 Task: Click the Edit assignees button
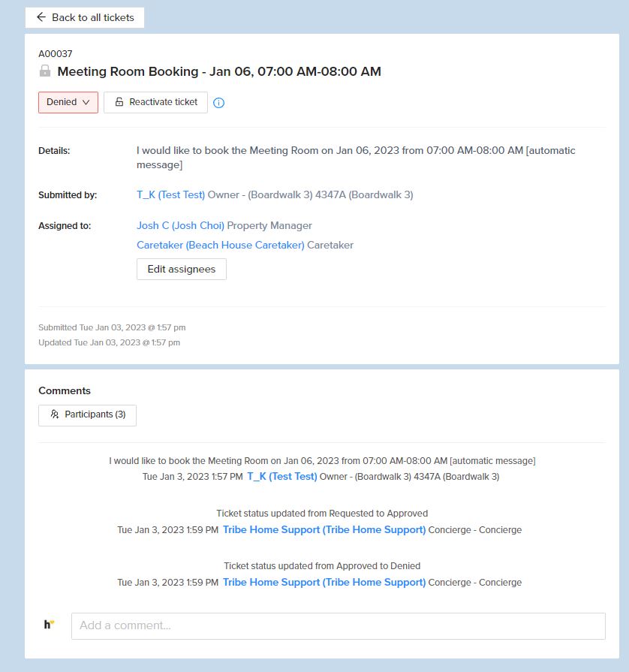[182, 269]
